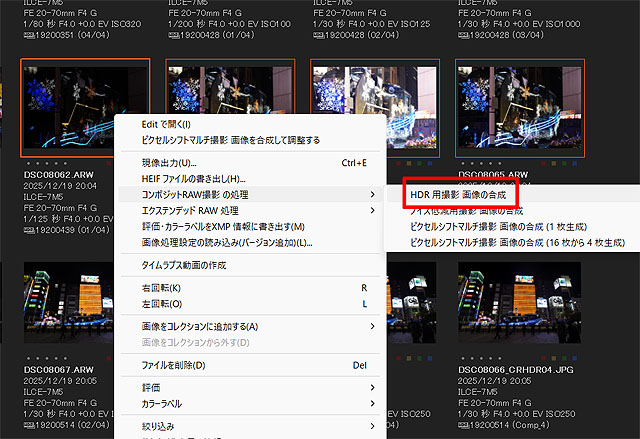Expand エクステンデッド RAW 処理 submenu arrow

373,210
